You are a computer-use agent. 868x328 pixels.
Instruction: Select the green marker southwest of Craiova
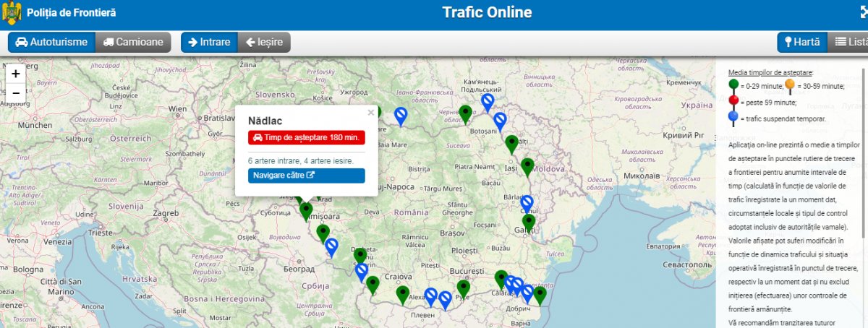pos(373,285)
